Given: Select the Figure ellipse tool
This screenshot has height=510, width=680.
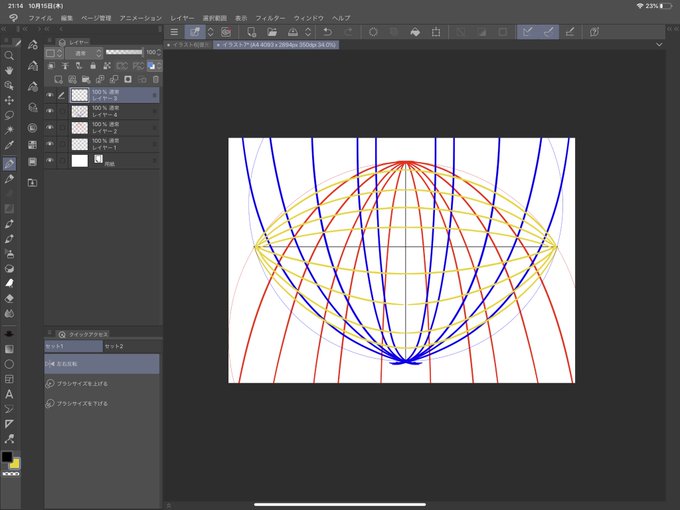Looking at the screenshot, I should [9, 364].
